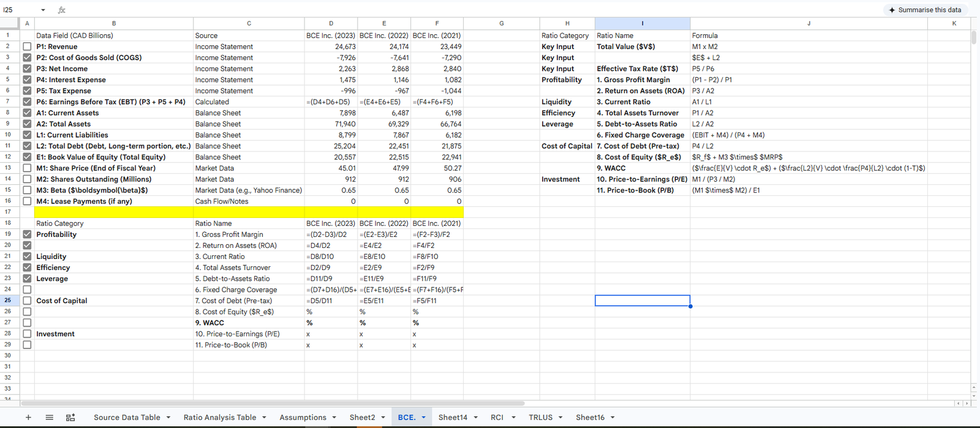Click the fx formula icon
This screenshot has height=428, width=980.
point(62,10)
